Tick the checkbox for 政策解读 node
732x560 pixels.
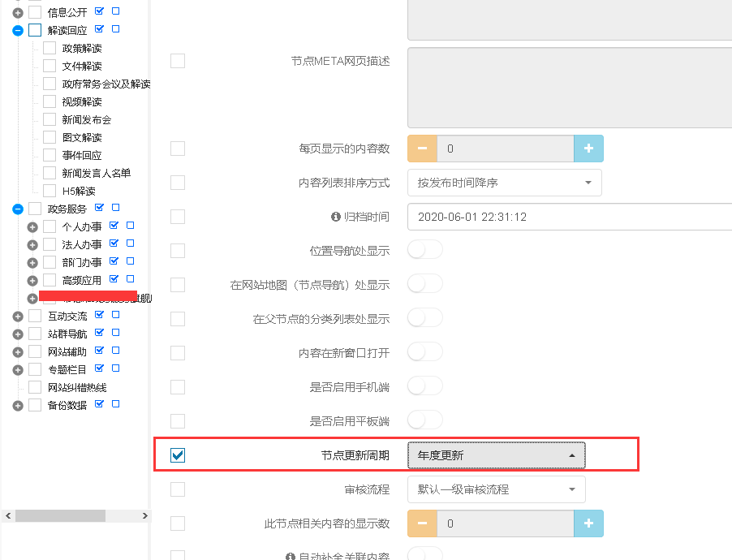coord(50,48)
